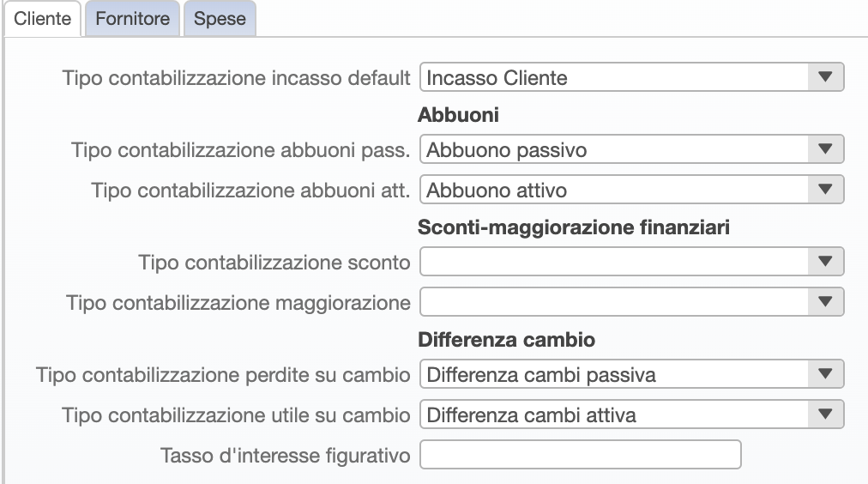Open the Differenza cambi attiva dropdown arrow
The image size is (868, 484).
pyautogui.click(x=825, y=414)
